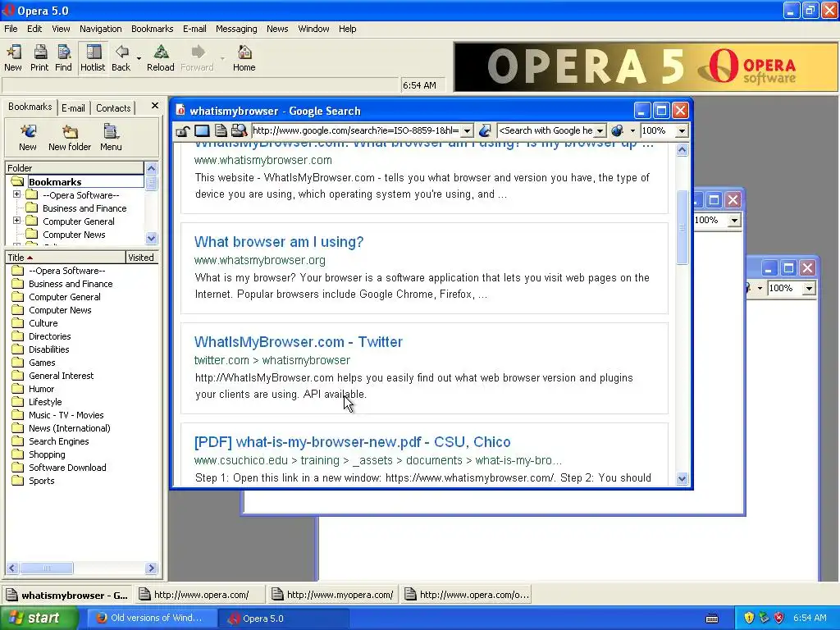Go Back using the toolbar arrow
The width and height of the screenshot is (840, 630).
point(121,58)
